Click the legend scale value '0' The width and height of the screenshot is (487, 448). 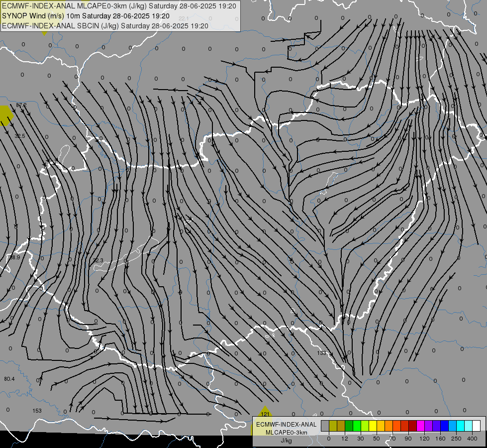(x=329, y=439)
